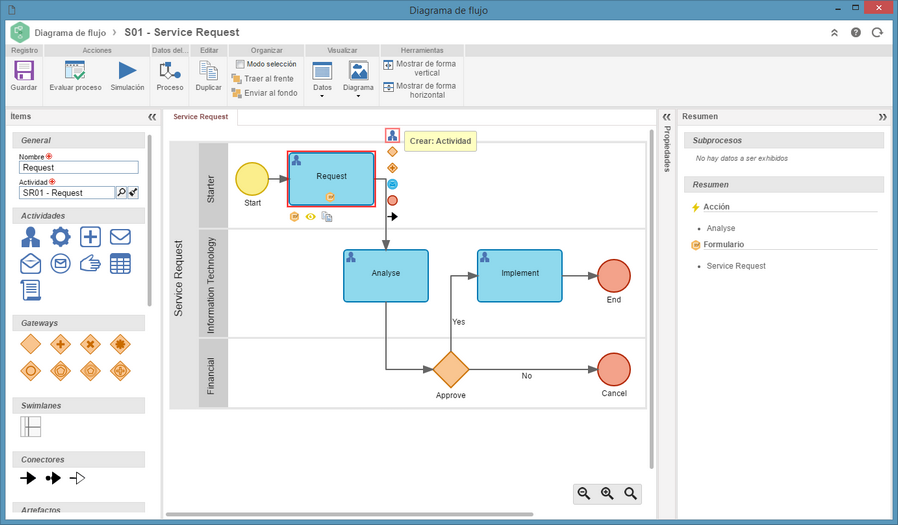The height and width of the screenshot is (525, 898).
Task: Open the Proceso data button
Action: 170,76
